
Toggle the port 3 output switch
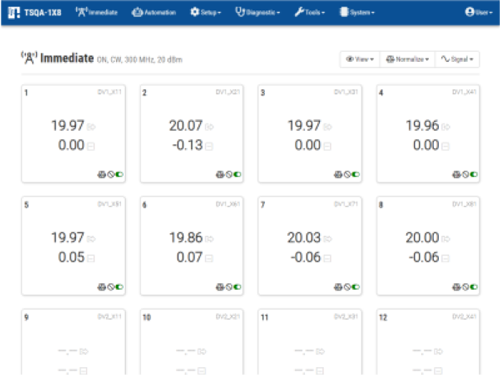[356, 174]
